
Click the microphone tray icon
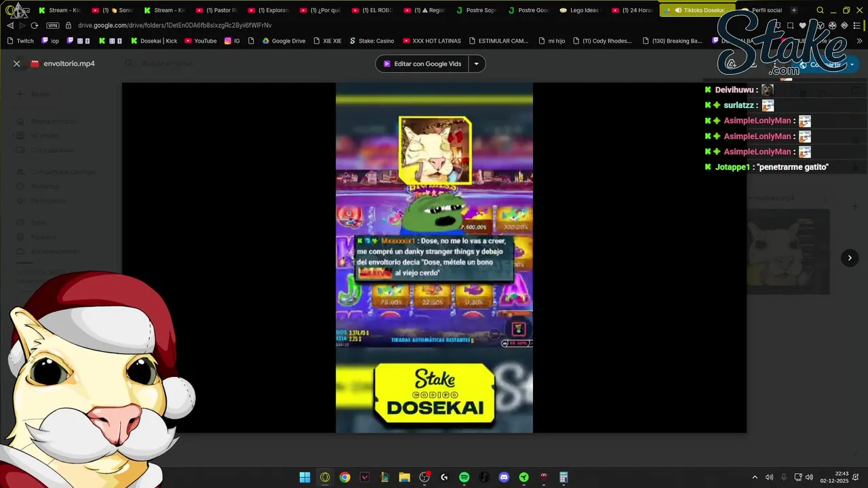pos(784,477)
